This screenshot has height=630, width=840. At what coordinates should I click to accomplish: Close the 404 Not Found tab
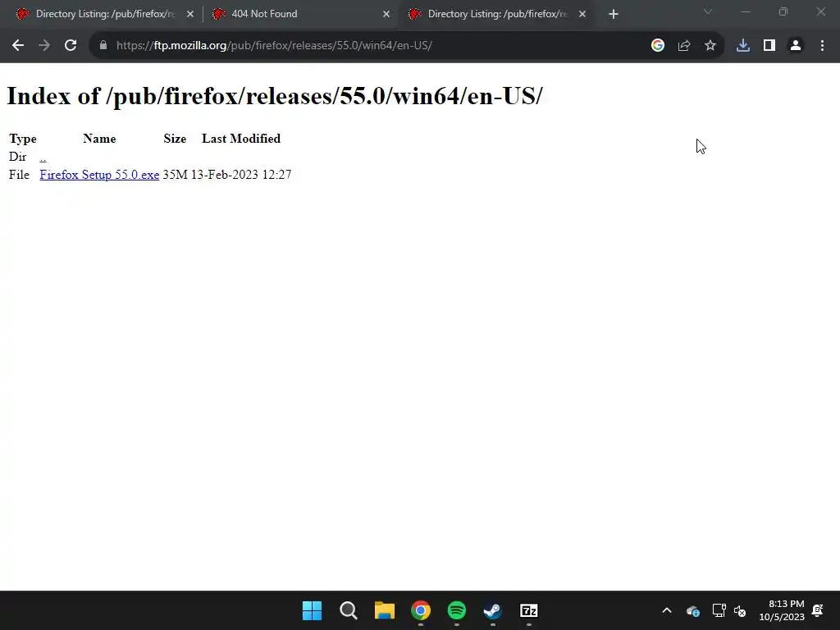click(x=386, y=14)
